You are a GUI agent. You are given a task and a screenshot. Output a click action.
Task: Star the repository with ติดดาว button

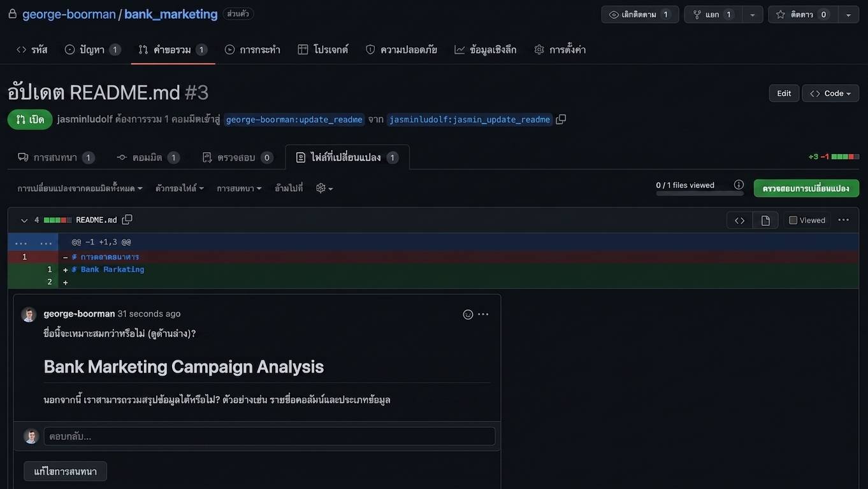(x=802, y=15)
